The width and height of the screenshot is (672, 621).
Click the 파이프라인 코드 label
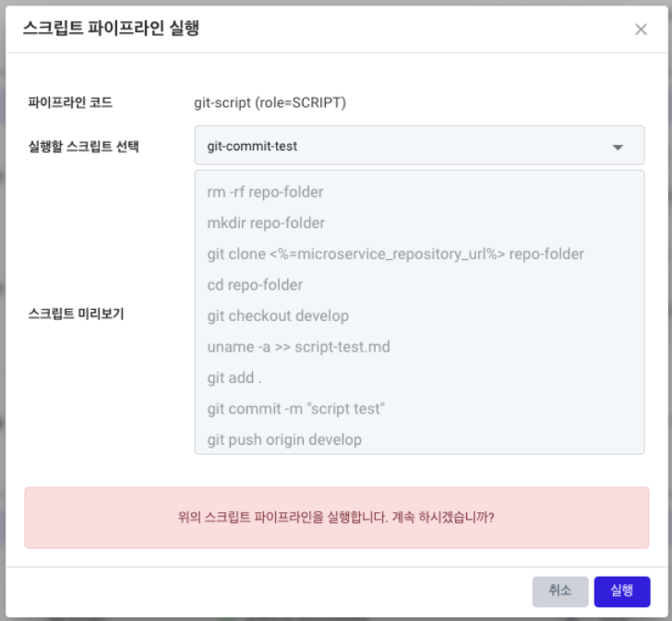[x=70, y=102]
